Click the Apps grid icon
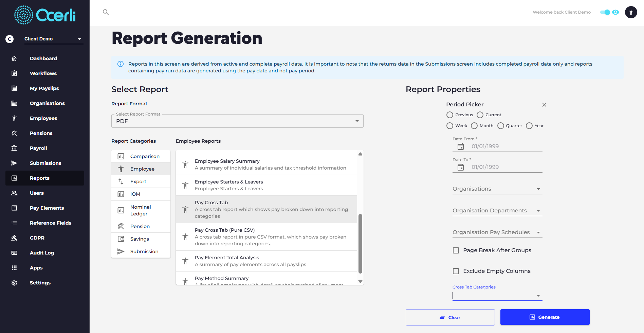 (14, 268)
